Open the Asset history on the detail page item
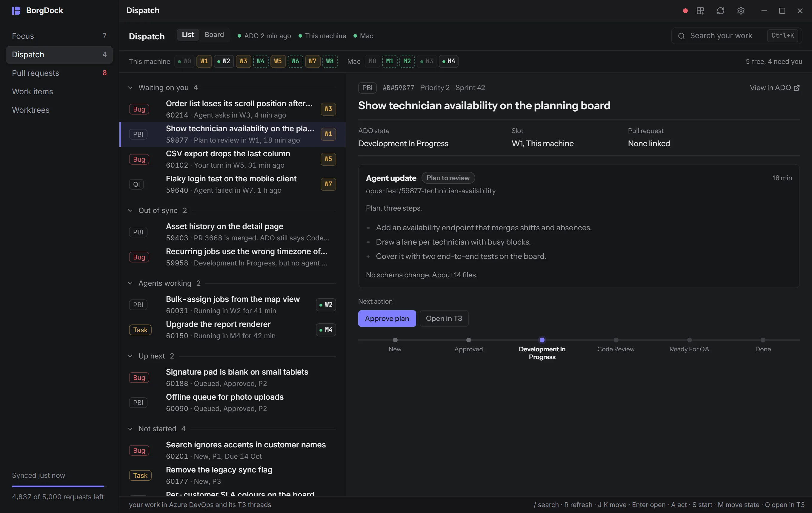 [x=233, y=232]
